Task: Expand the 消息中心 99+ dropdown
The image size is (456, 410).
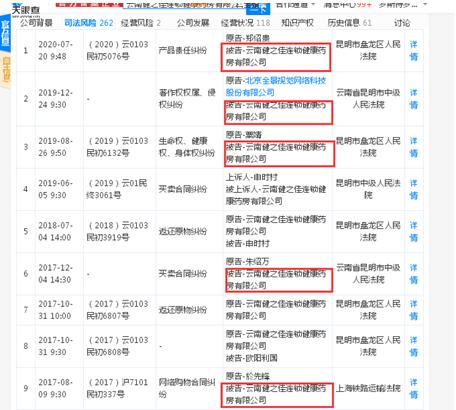Action: pyautogui.click(x=347, y=5)
